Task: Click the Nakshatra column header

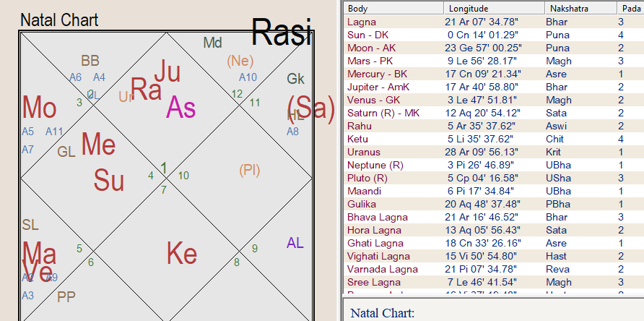Action: [x=580, y=8]
